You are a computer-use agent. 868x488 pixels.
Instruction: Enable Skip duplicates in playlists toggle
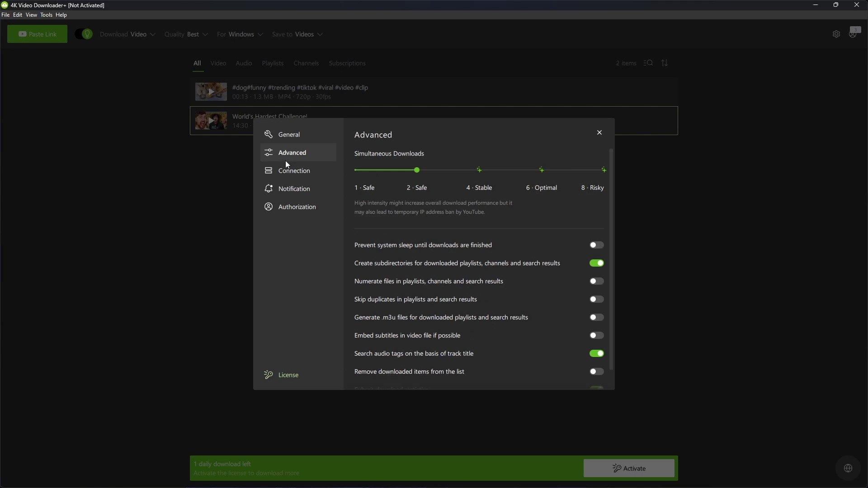coord(596,299)
